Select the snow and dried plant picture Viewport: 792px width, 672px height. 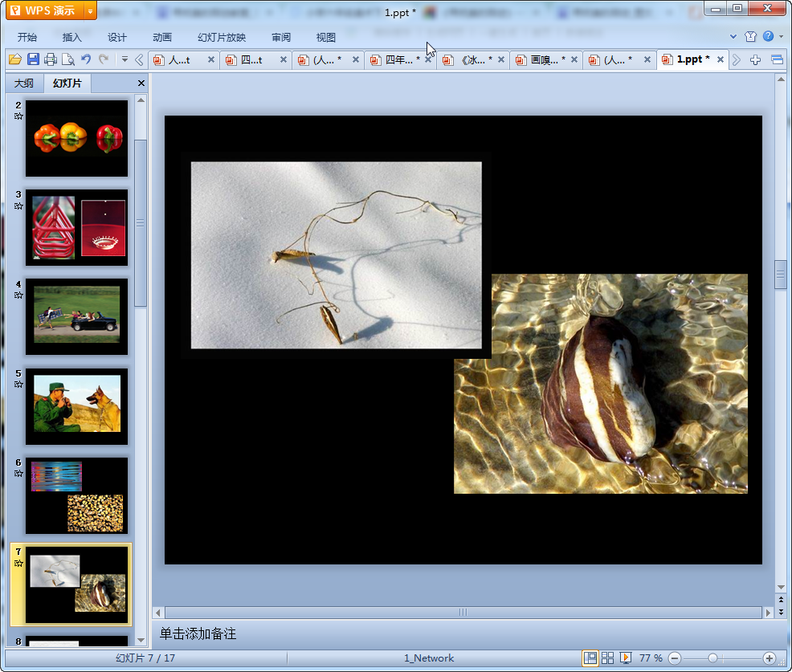(x=336, y=255)
